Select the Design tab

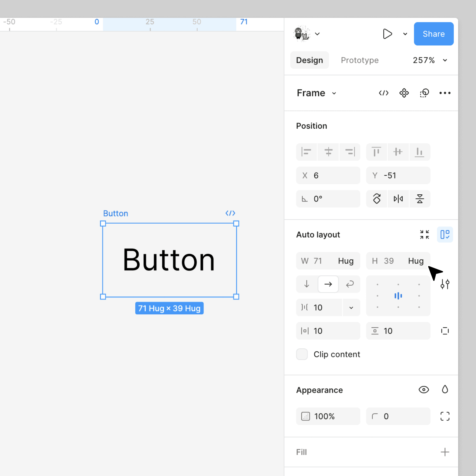[x=309, y=60]
